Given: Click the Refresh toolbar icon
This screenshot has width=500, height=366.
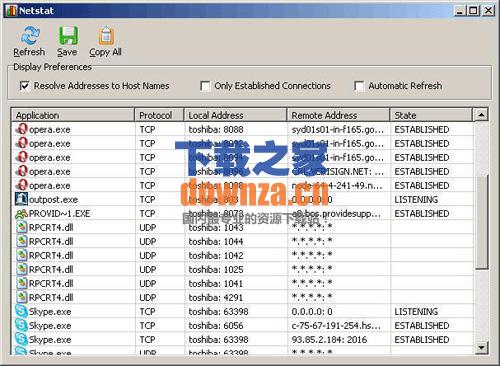Looking at the screenshot, I should click(30, 36).
